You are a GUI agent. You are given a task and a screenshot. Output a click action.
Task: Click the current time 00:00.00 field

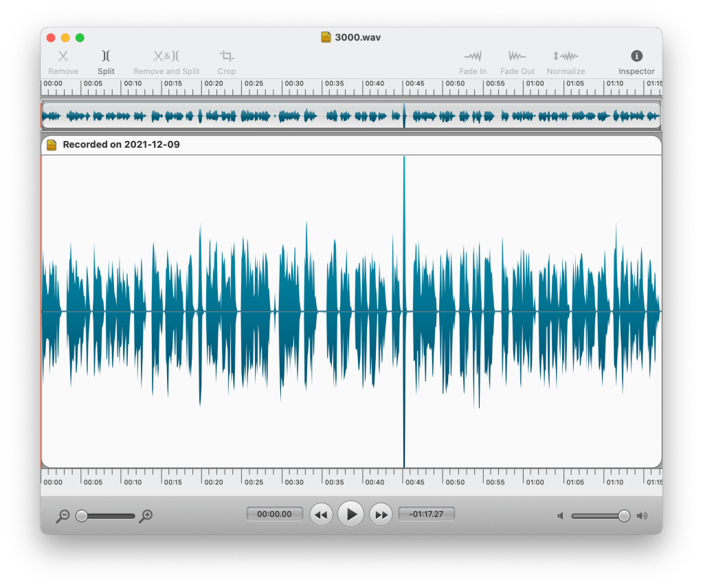coord(274,514)
